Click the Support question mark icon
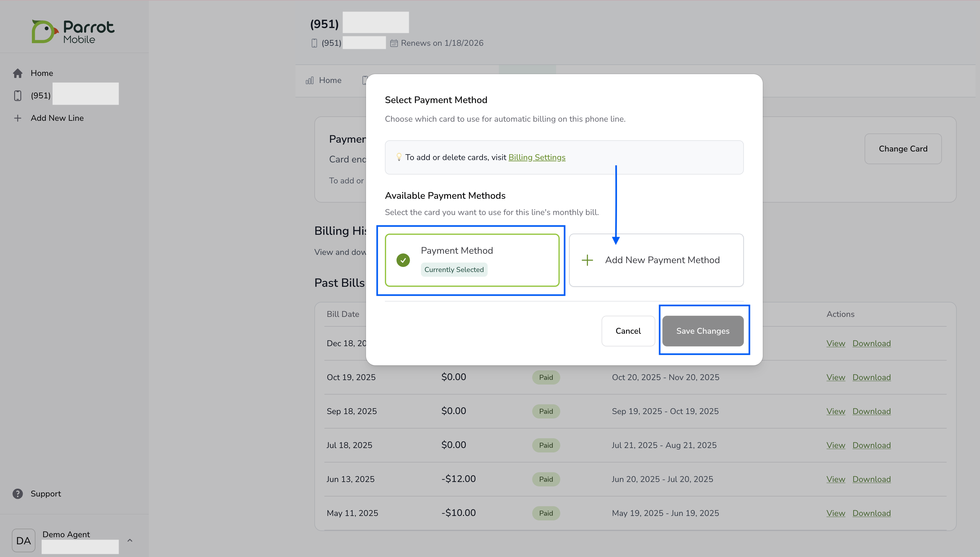 tap(18, 494)
